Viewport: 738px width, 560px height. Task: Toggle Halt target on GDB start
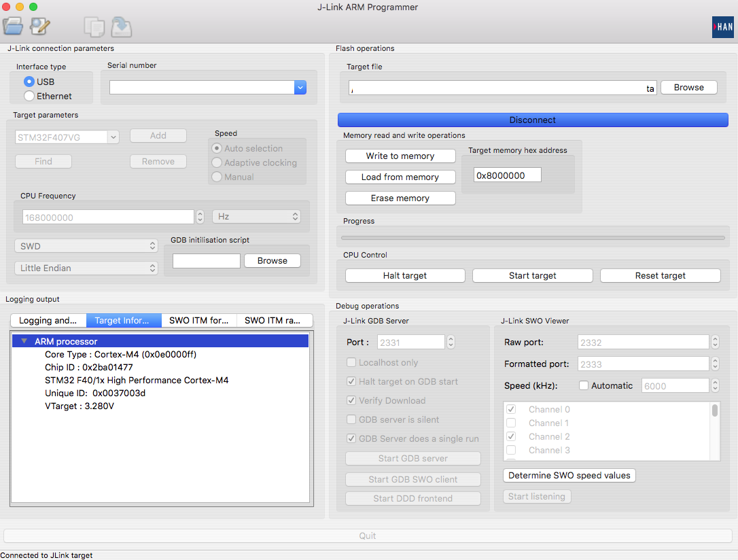[351, 381]
